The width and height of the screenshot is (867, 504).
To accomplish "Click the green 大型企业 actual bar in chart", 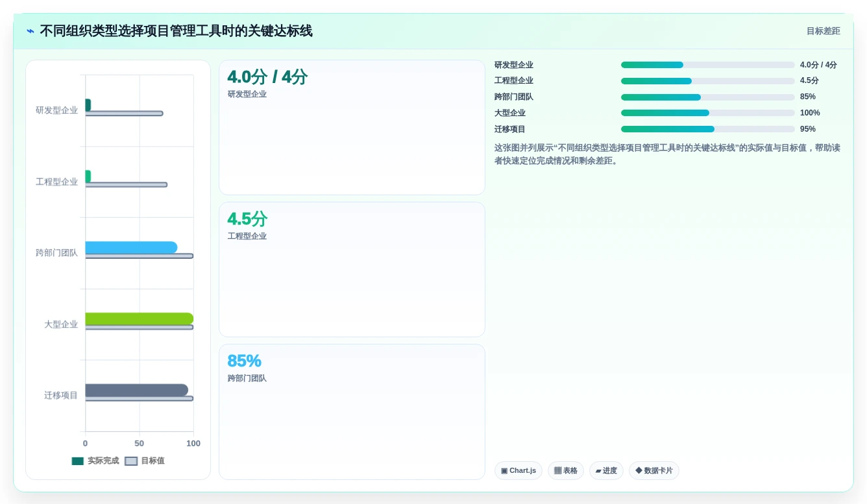I will [x=139, y=318].
